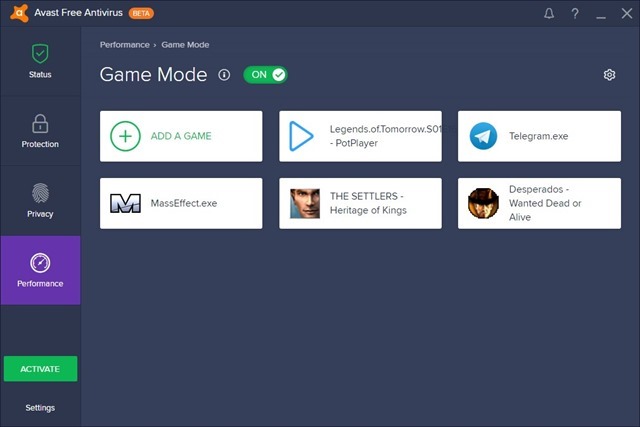Open Game Mode settings gear
The height and width of the screenshot is (427, 640).
[x=609, y=75]
